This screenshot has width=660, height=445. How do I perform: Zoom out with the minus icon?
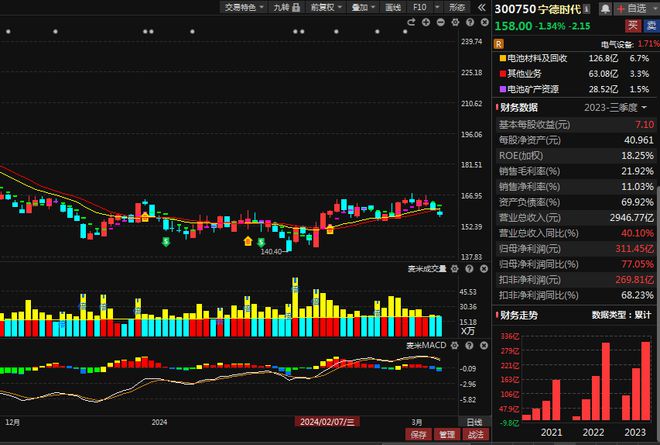(x=440, y=22)
